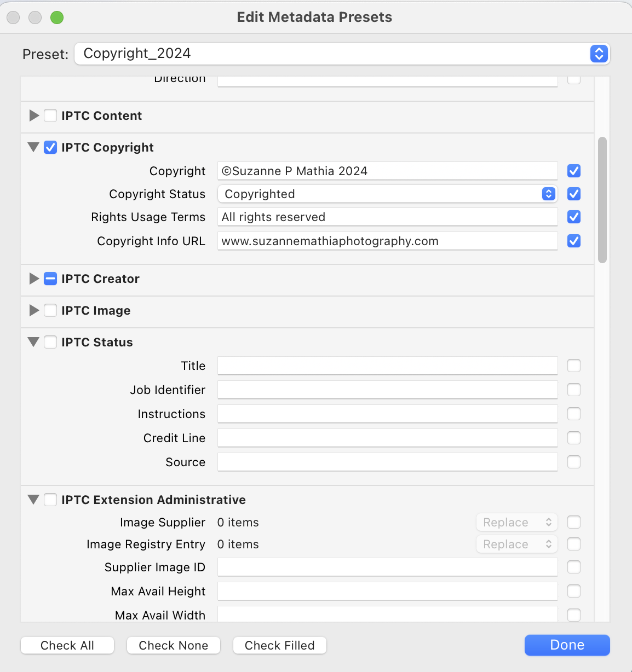Click the Rights Usage Terms text field
632x672 pixels.
pos(387,217)
